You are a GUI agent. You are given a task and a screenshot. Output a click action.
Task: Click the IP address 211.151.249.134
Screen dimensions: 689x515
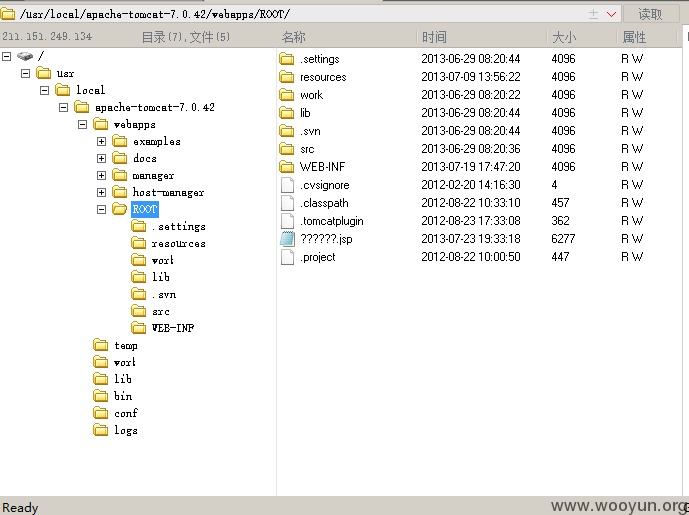click(47, 36)
